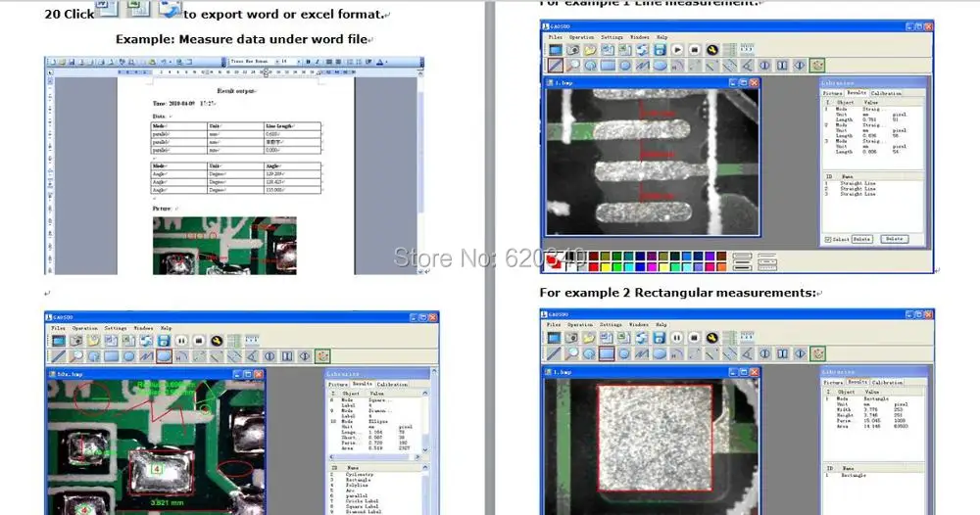Choose the thickest line width option beside palette

click(x=743, y=268)
